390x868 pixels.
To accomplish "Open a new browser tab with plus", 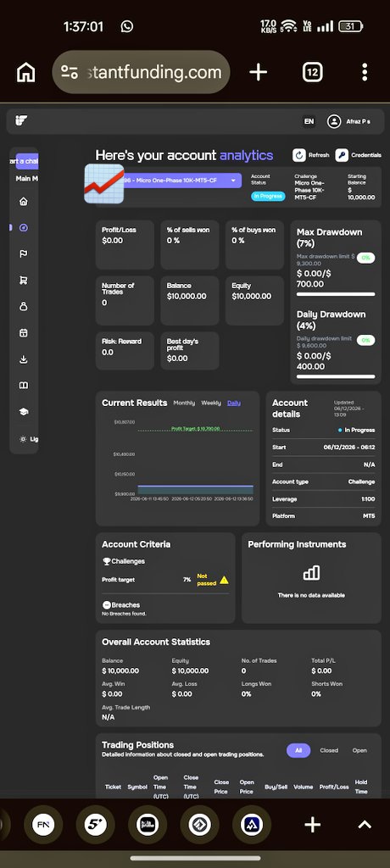I will tap(258, 72).
